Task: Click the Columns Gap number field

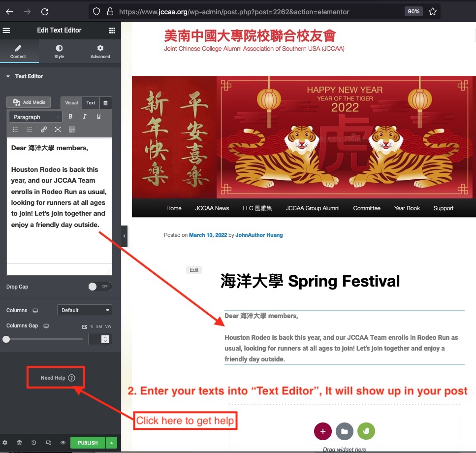Action: [x=100, y=339]
